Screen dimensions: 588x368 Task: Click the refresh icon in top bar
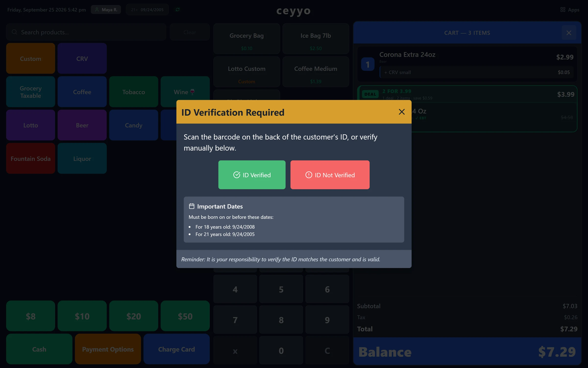click(x=178, y=10)
